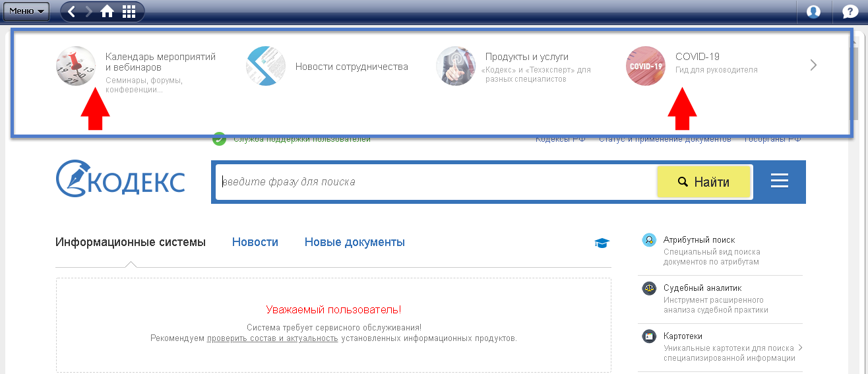Switch to the Новые документы tab
868x374 pixels.
[354, 242]
